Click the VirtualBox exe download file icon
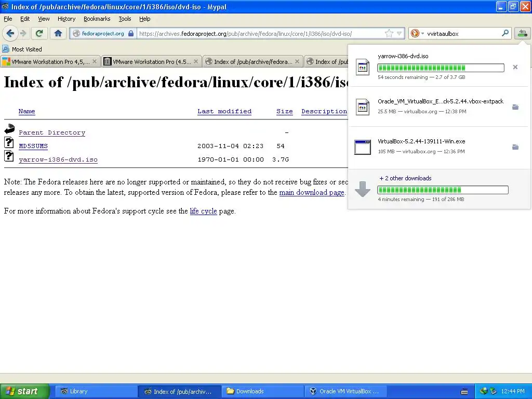 click(362, 147)
